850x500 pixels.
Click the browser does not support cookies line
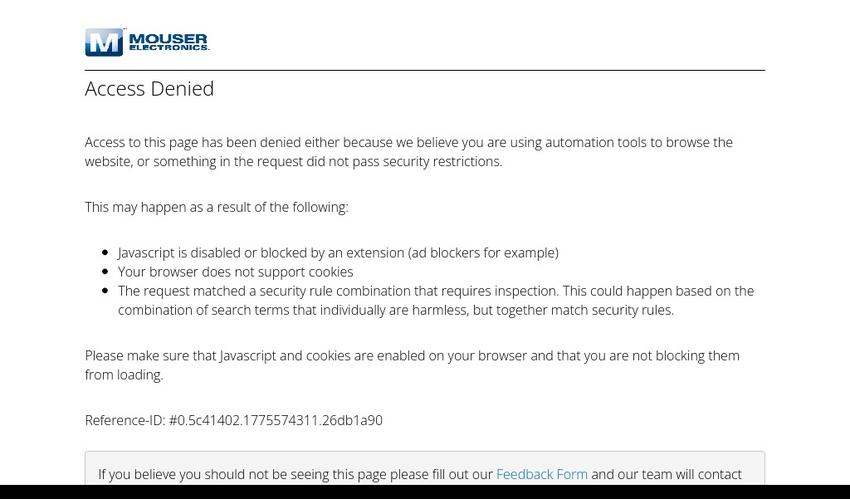tap(235, 272)
